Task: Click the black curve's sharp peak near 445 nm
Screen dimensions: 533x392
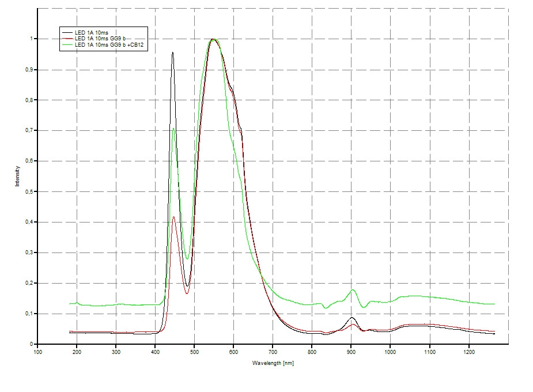Action: (x=172, y=53)
